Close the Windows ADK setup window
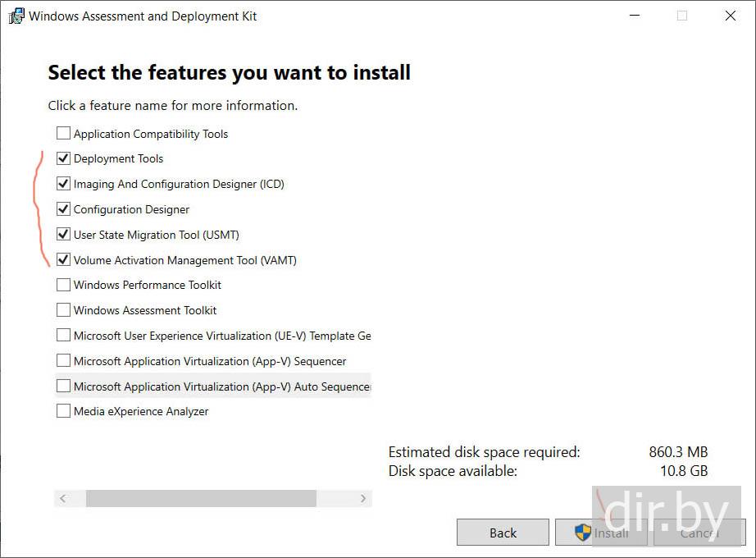This screenshot has height=558, width=756. point(730,16)
